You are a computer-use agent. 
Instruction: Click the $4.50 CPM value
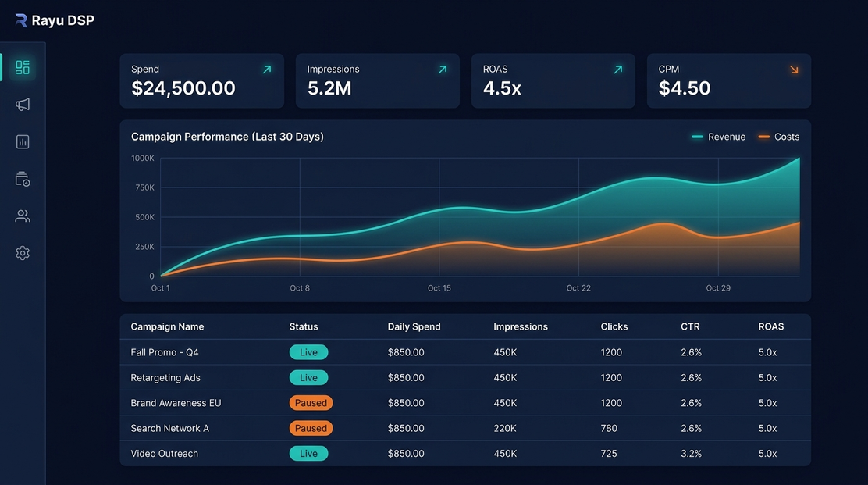pos(685,88)
